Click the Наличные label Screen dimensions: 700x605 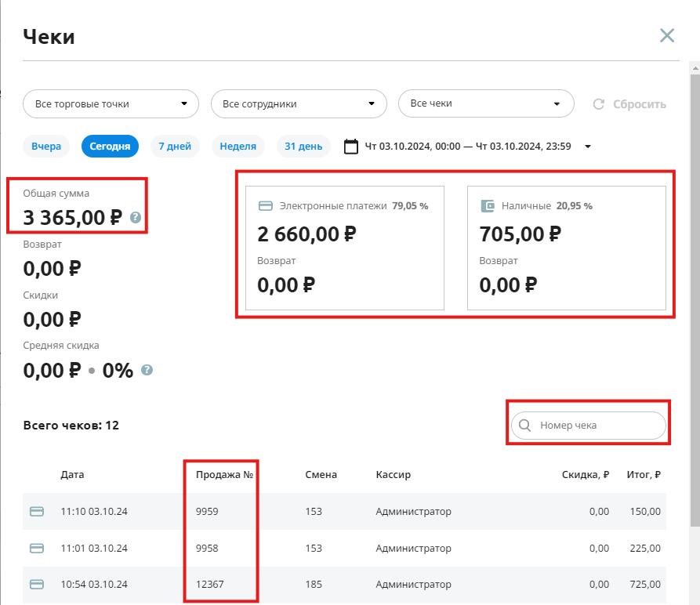(x=526, y=205)
